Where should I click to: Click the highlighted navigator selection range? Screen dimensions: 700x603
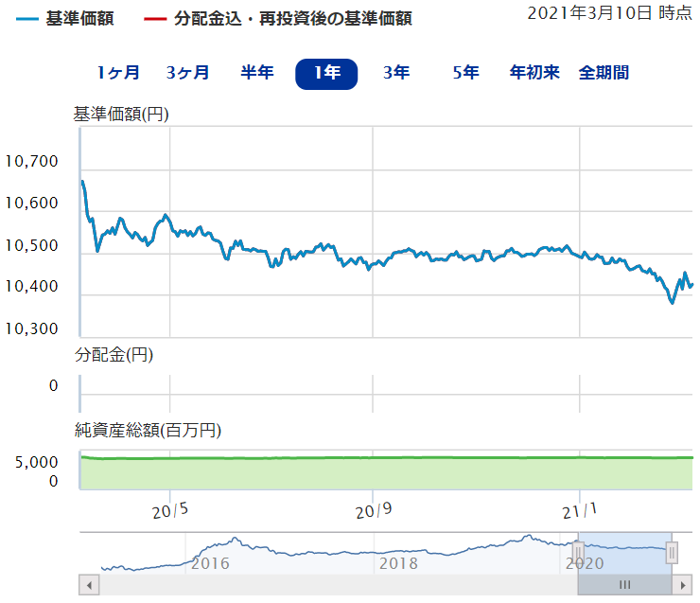[624, 553]
